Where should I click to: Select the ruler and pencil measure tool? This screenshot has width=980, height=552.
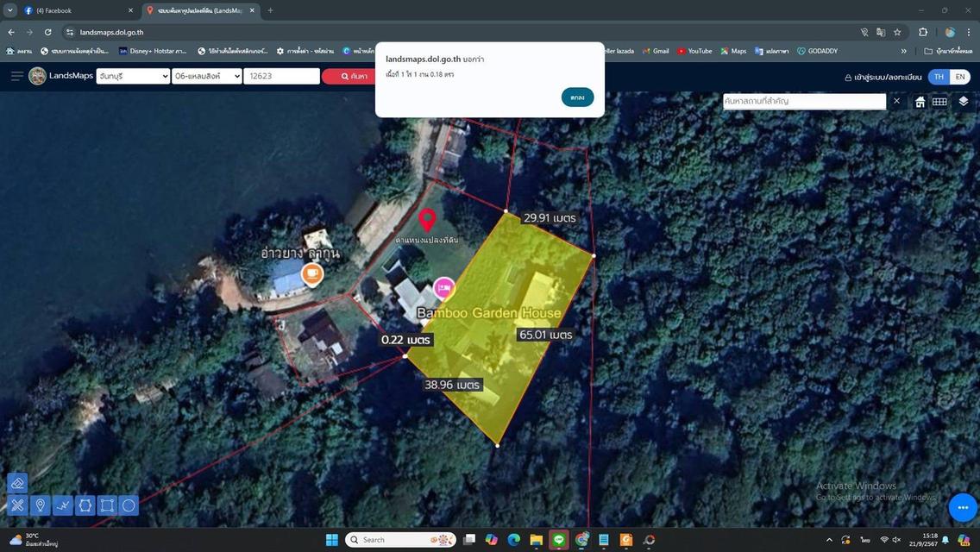(x=17, y=505)
